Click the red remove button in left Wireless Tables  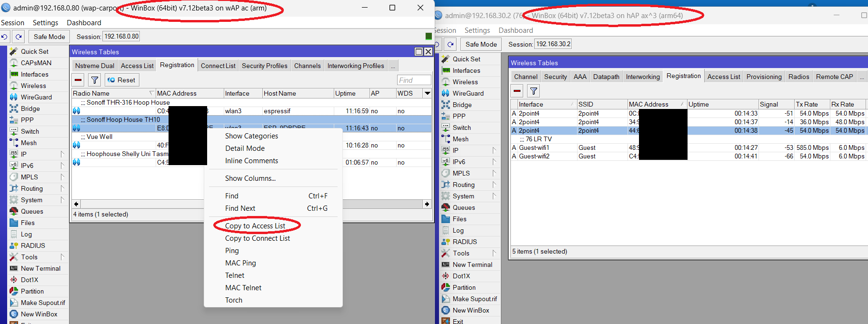tap(78, 80)
